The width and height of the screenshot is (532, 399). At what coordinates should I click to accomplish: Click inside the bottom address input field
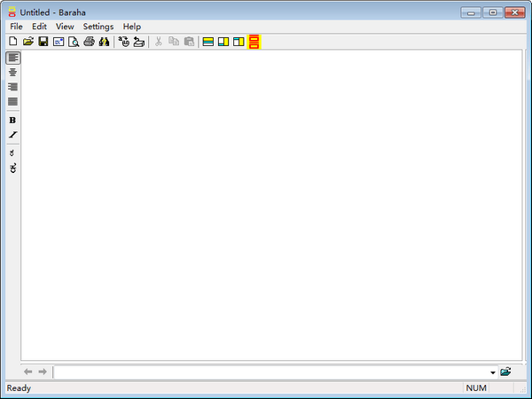266,372
